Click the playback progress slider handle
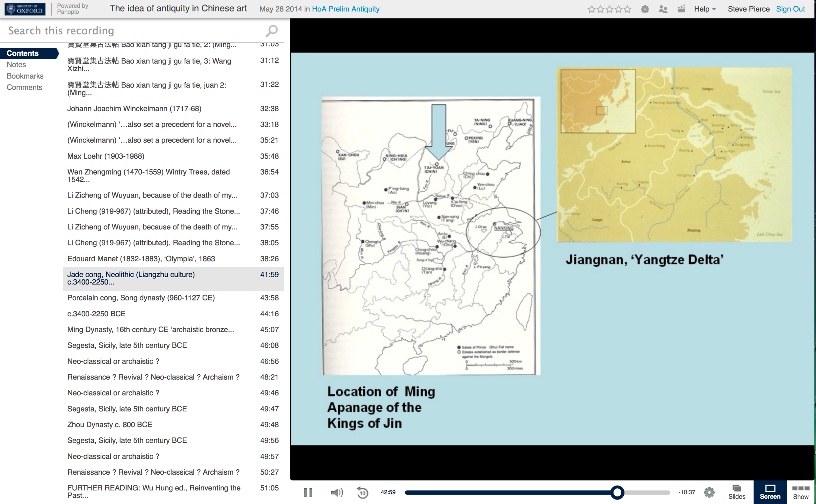 [617, 492]
